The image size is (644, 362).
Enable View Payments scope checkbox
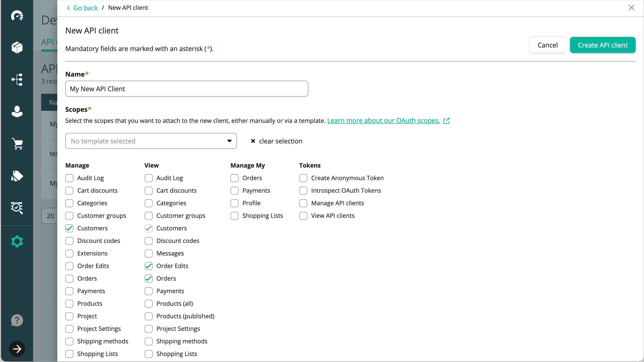[x=149, y=291]
